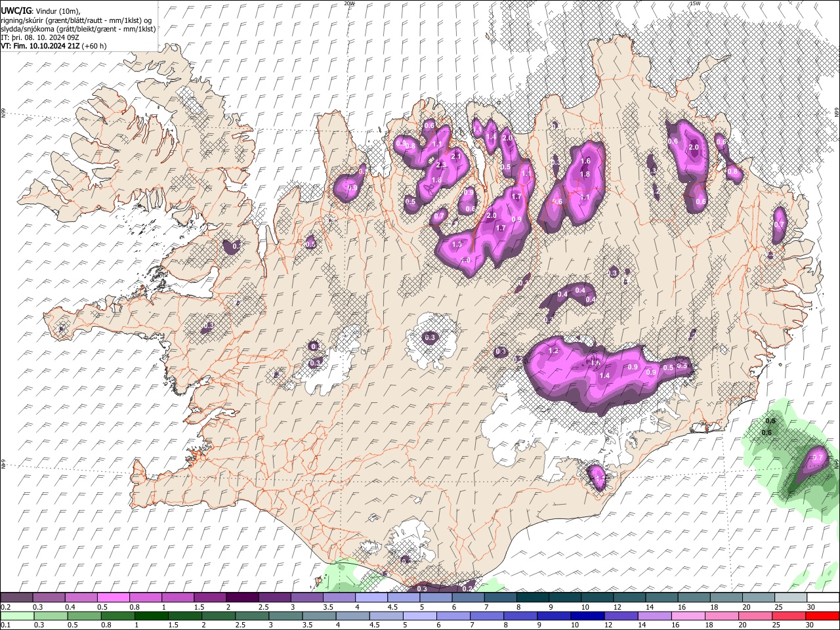Click the 15W longitude label at the top
The image size is (840, 630).
694,3
